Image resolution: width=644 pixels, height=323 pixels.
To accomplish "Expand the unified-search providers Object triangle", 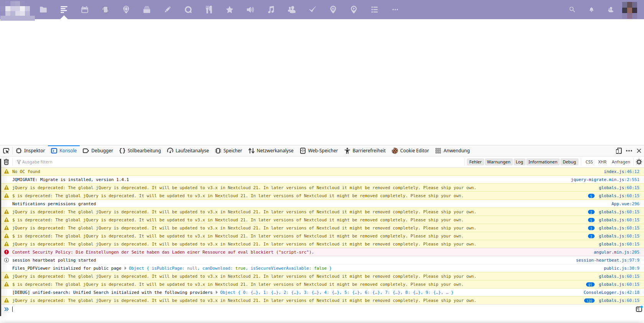I will click(x=217, y=292).
